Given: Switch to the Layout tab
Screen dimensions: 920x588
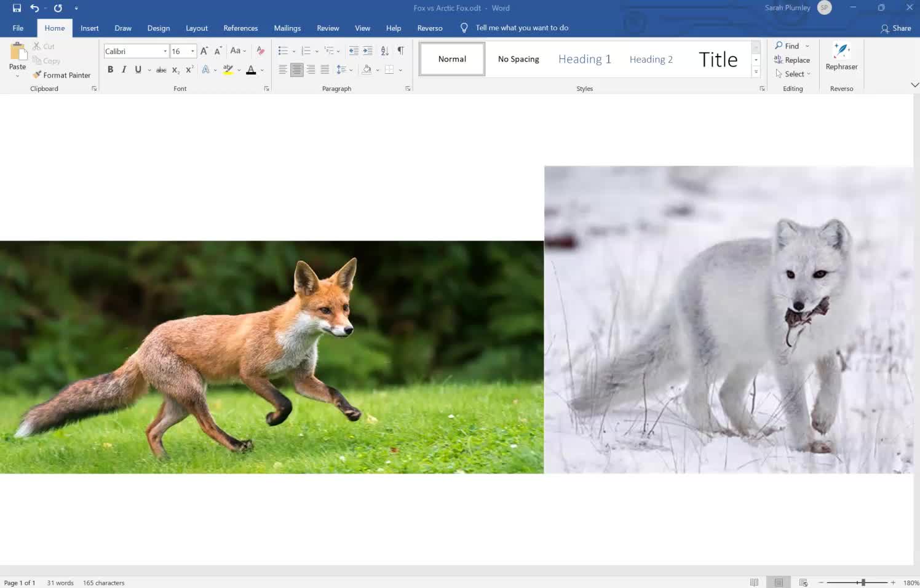Looking at the screenshot, I should pos(197,28).
